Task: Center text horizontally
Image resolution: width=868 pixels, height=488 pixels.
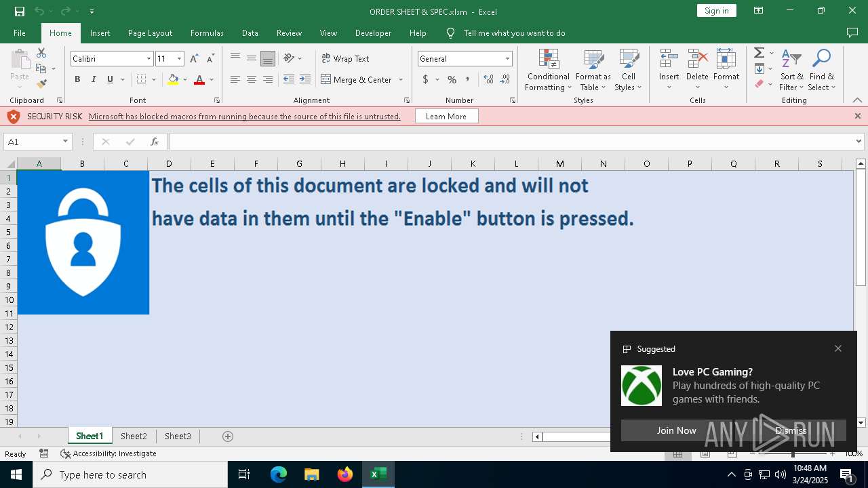Action: point(252,79)
